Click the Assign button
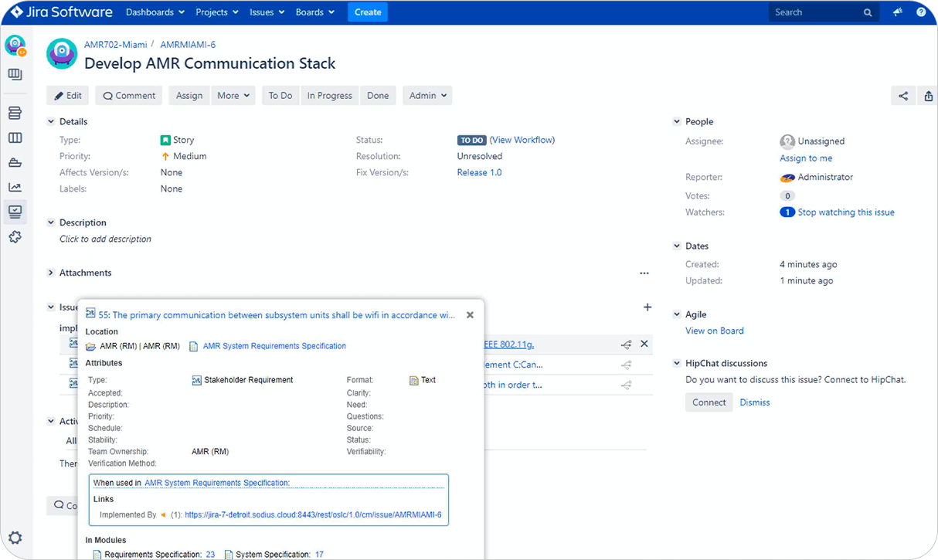The width and height of the screenshot is (938, 560). click(189, 96)
